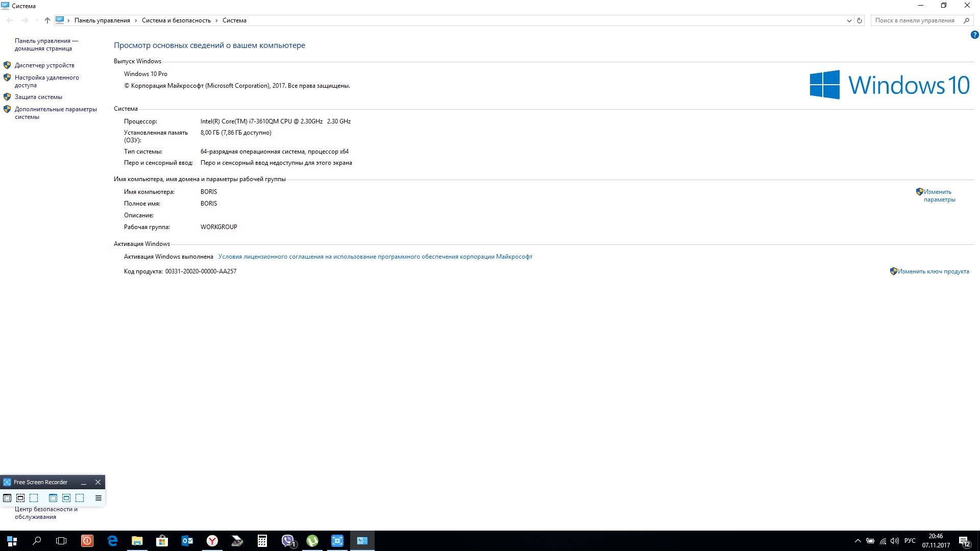Open the help question mark icon
This screenshot has height=551, width=980.
[x=974, y=35]
